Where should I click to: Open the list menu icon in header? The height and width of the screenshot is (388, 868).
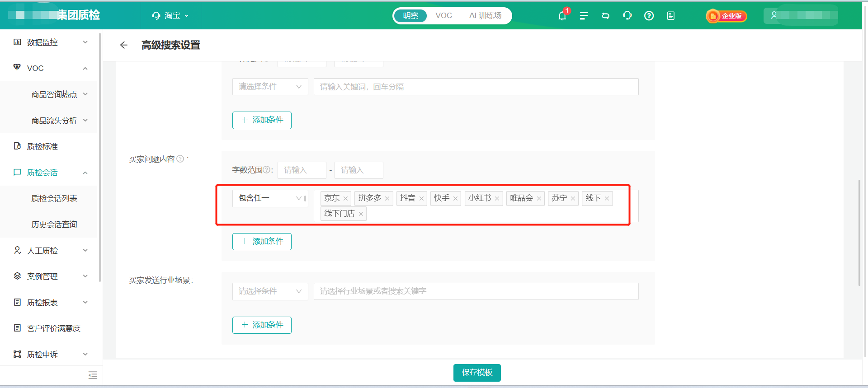click(584, 16)
